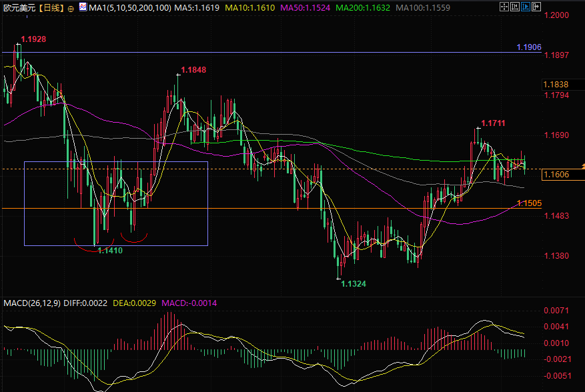Click the 1.1848 peak price label
Image resolution: width=585 pixels, height=392 pixels.
(193, 70)
